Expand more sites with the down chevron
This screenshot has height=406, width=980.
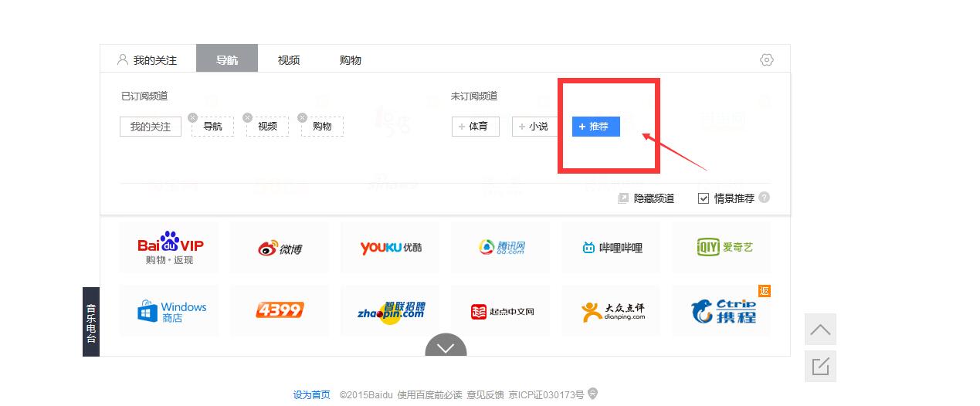click(x=446, y=346)
